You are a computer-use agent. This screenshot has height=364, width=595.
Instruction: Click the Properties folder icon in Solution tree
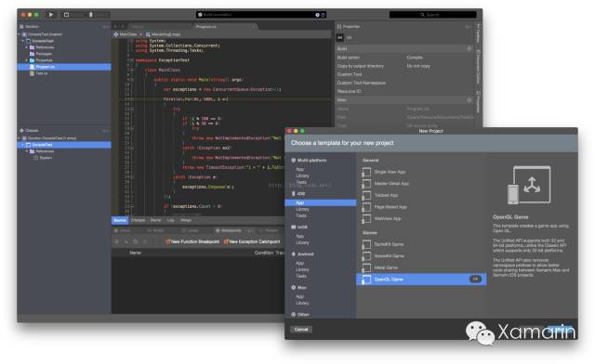click(x=33, y=60)
